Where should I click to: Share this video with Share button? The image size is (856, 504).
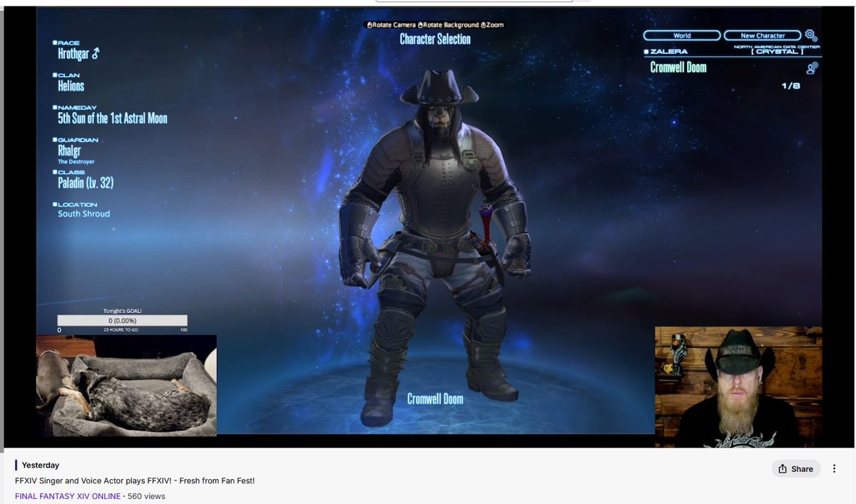point(795,468)
